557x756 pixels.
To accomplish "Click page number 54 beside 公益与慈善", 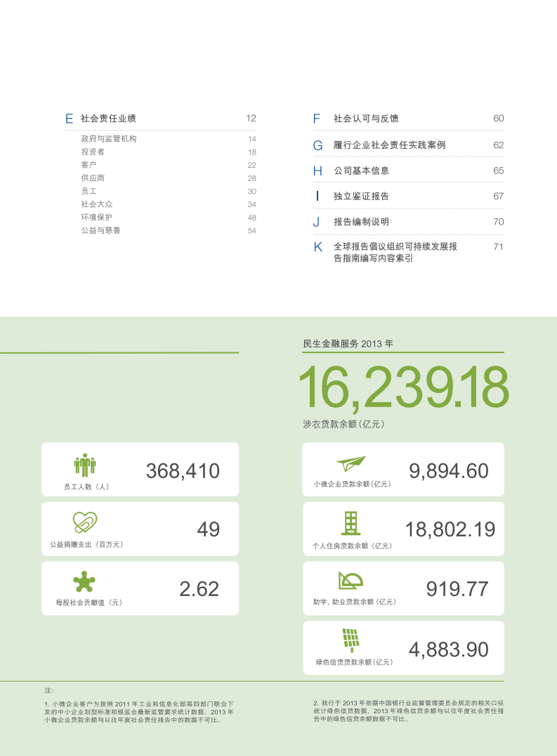I will (251, 231).
